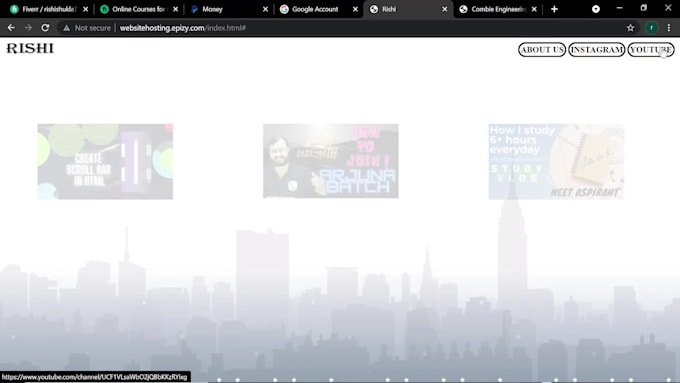
Task: Click the Not secure warning icon
Action: click(66, 28)
